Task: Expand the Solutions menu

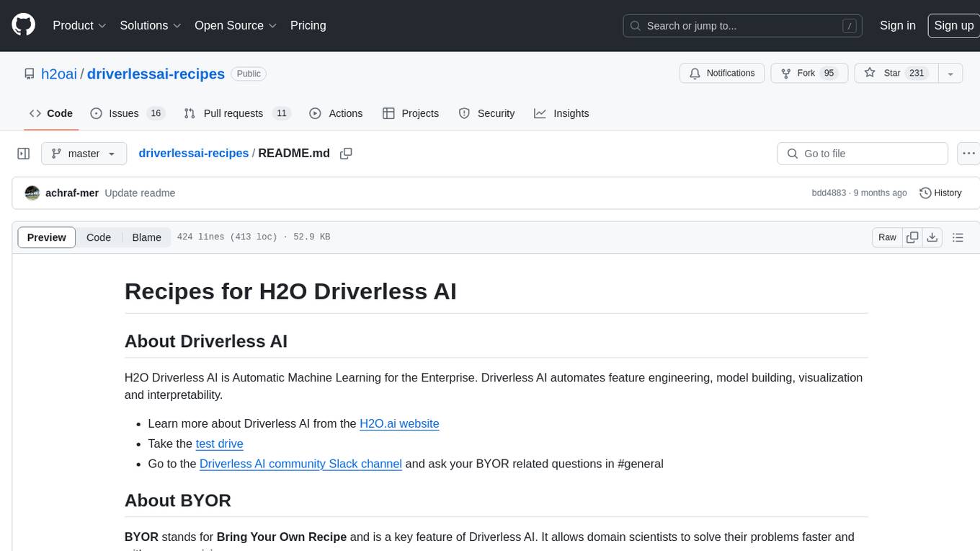Action: 151,25
